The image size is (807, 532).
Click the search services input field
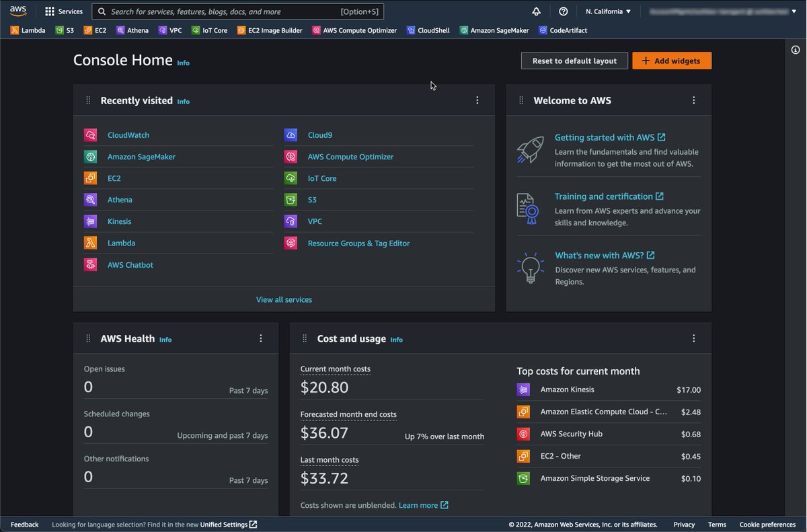237,11
